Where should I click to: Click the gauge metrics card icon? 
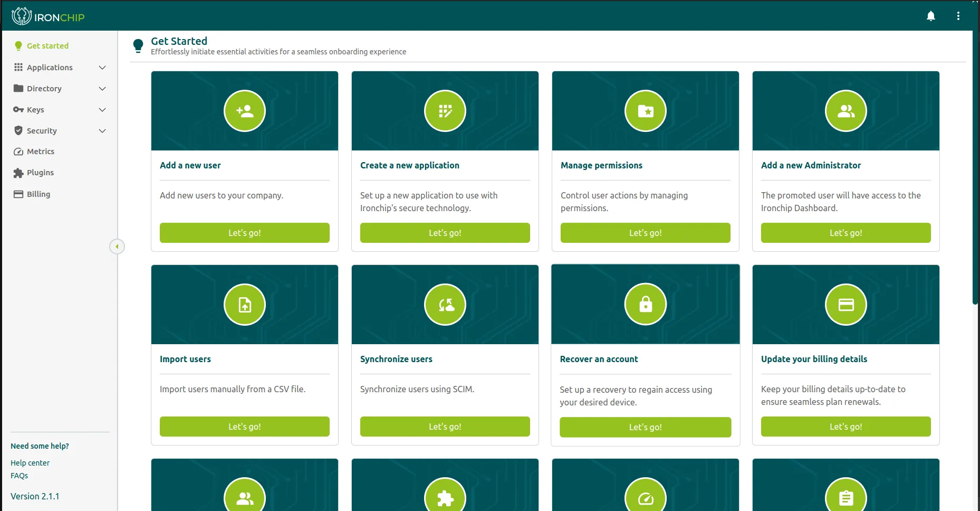tap(646, 495)
